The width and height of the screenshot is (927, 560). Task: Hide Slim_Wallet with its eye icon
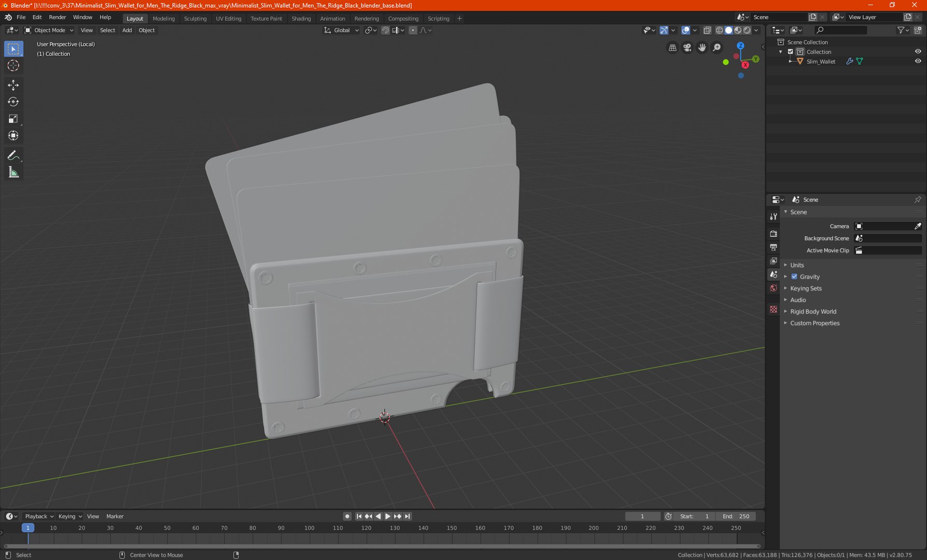[918, 61]
